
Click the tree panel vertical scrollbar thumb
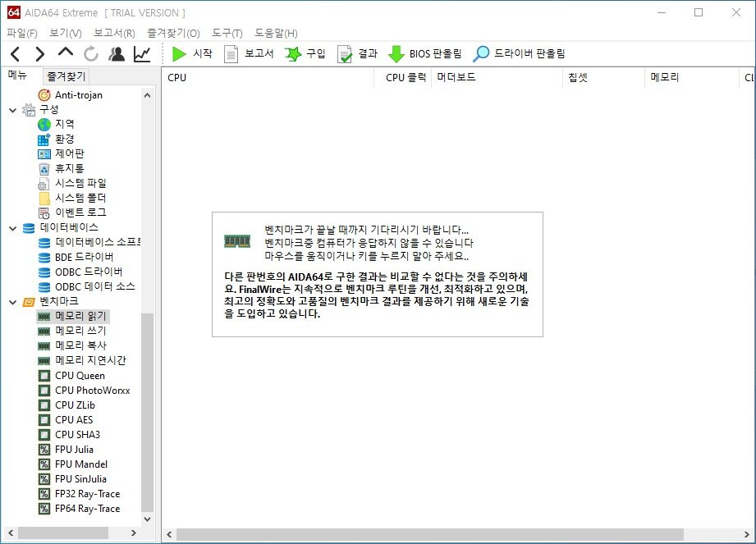click(148, 412)
